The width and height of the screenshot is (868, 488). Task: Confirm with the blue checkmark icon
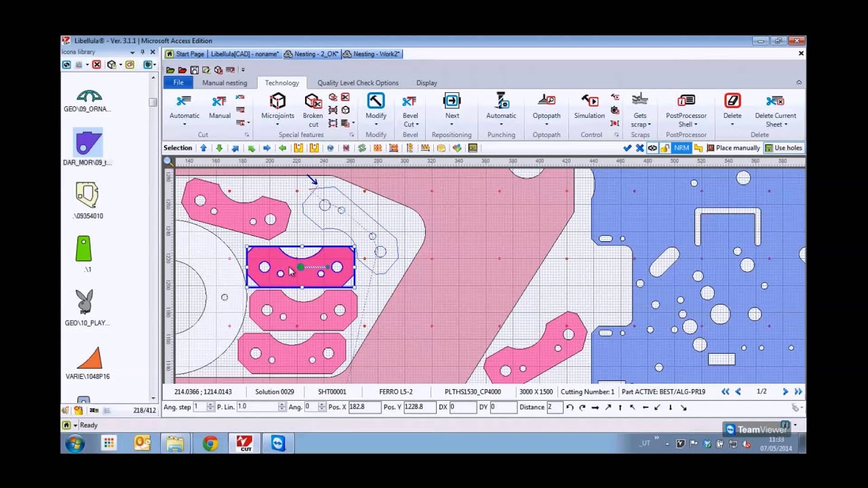pos(627,148)
